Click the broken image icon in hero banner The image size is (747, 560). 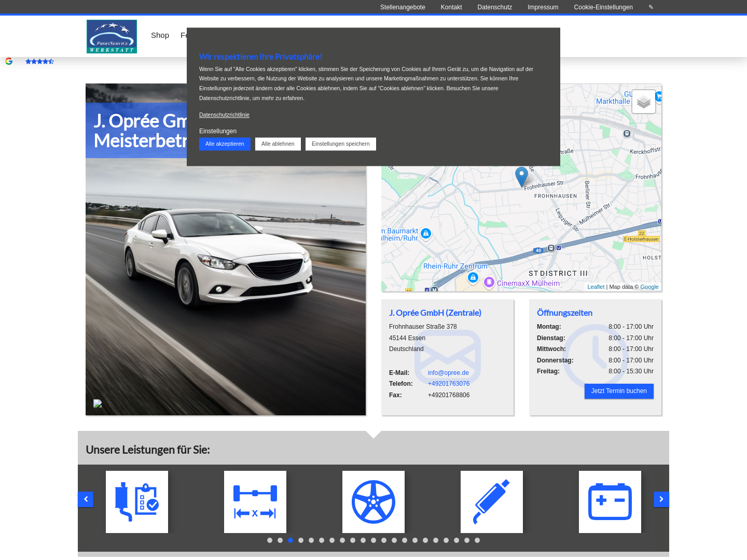pyautogui.click(x=98, y=403)
